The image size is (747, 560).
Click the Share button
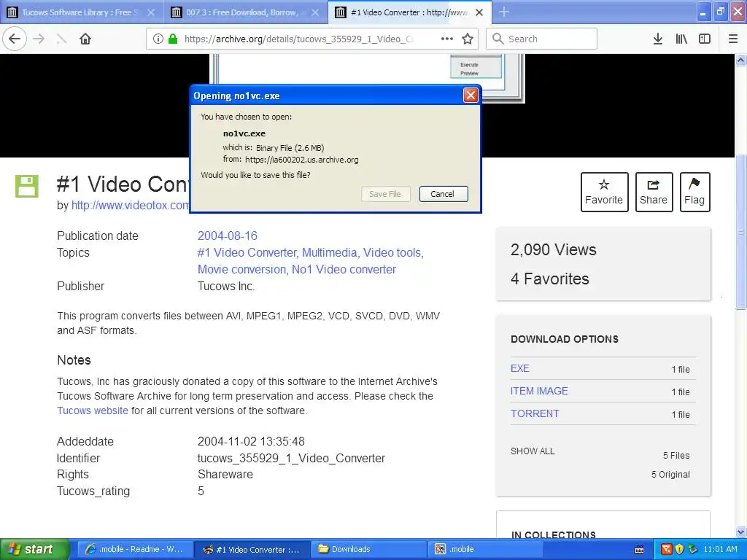654,192
